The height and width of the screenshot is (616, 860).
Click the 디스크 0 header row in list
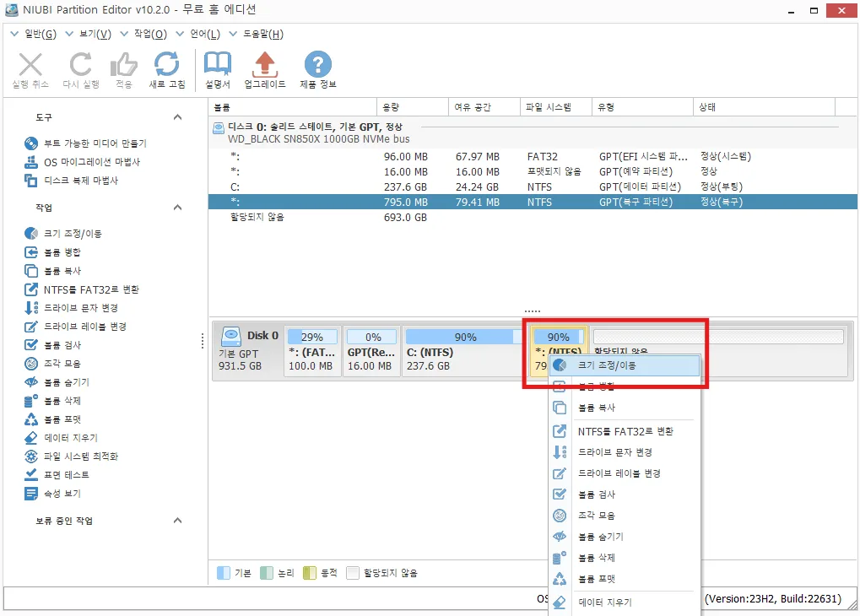click(533, 132)
